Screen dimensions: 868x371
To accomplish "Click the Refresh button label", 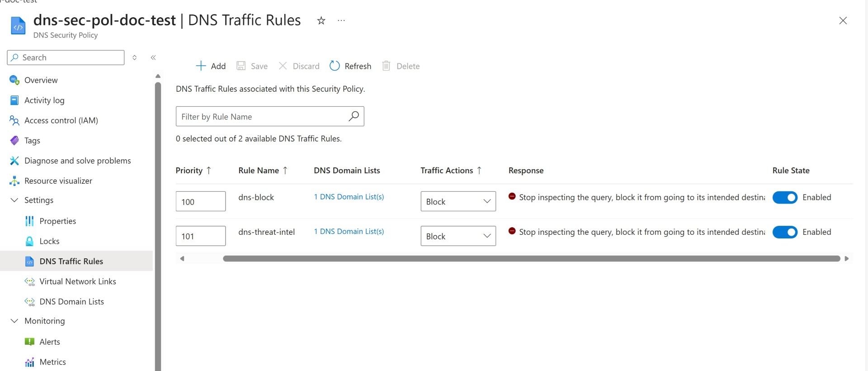I will click(x=358, y=66).
